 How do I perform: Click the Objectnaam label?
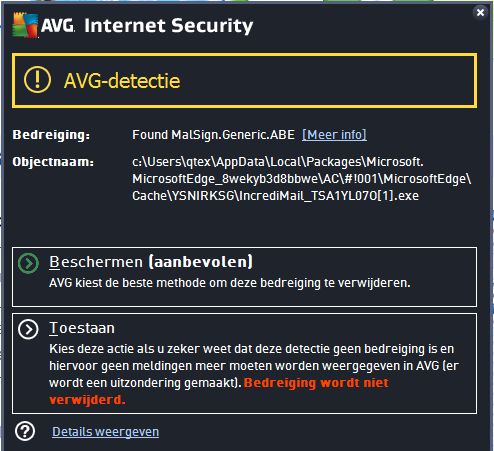(53, 162)
